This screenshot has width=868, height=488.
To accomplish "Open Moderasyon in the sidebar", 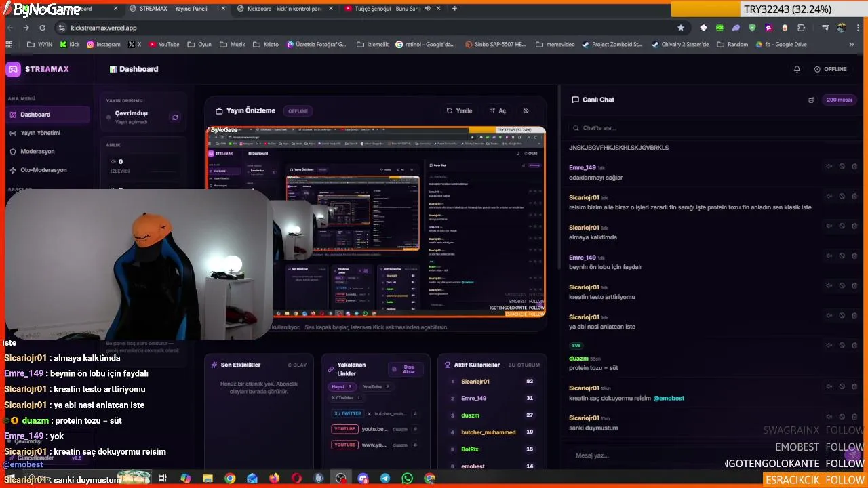I will point(47,151).
